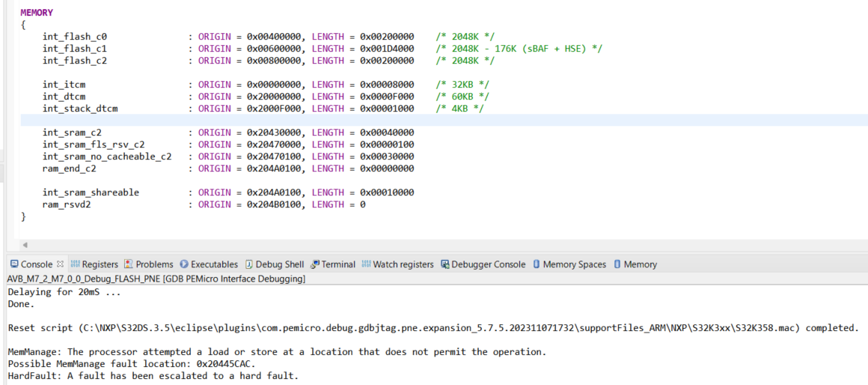Click the int_flash_c2 region name
The image size is (868, 385).
pos(75,61)
